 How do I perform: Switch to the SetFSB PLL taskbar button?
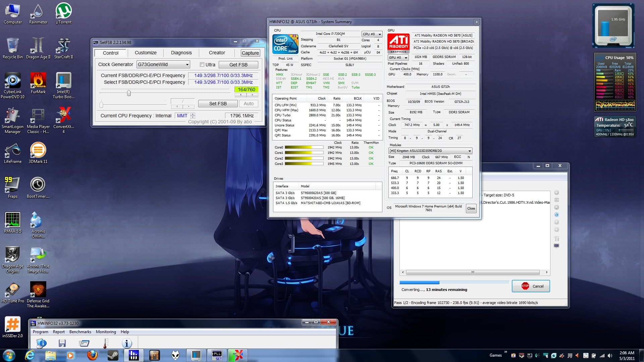click(x=217, y=355)
